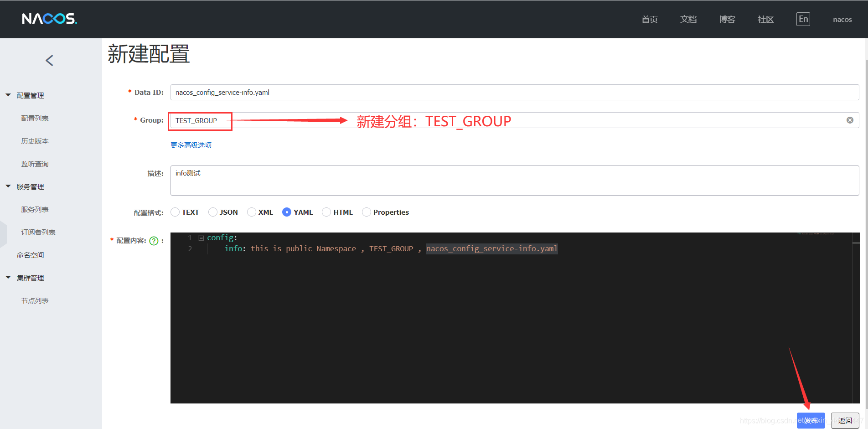Open 文档 in top navigation
This screenshot has width=868, height=429.
pos(688,19)
